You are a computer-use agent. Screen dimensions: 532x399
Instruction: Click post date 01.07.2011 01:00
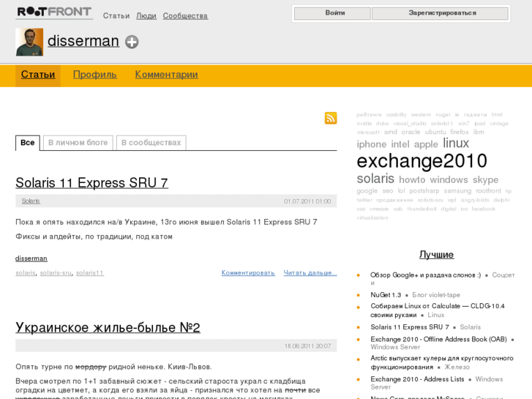307,201
